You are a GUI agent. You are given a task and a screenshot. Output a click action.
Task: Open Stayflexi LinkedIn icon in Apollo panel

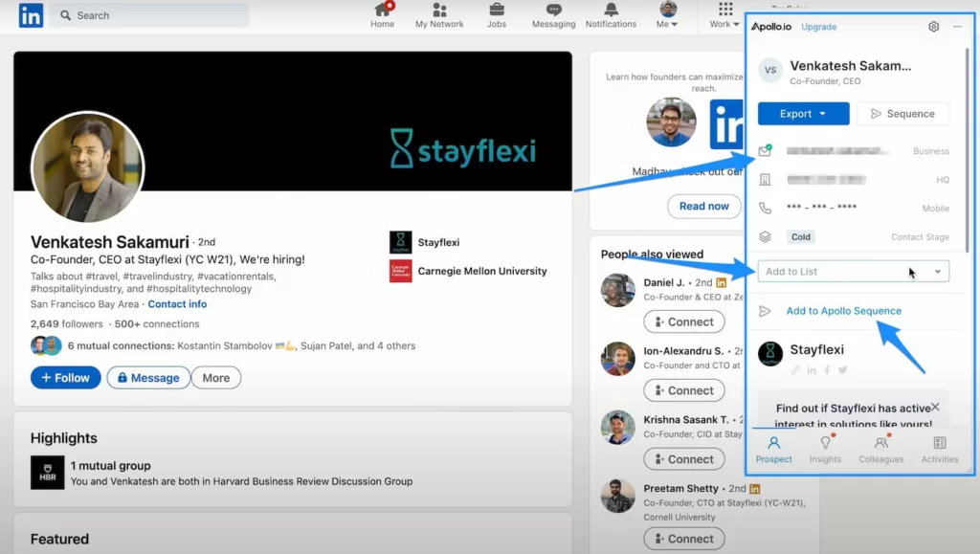(x=812, y=369)
